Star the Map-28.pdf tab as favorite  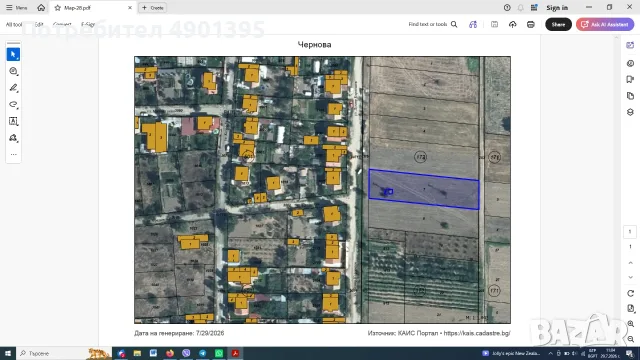[58, 8]
